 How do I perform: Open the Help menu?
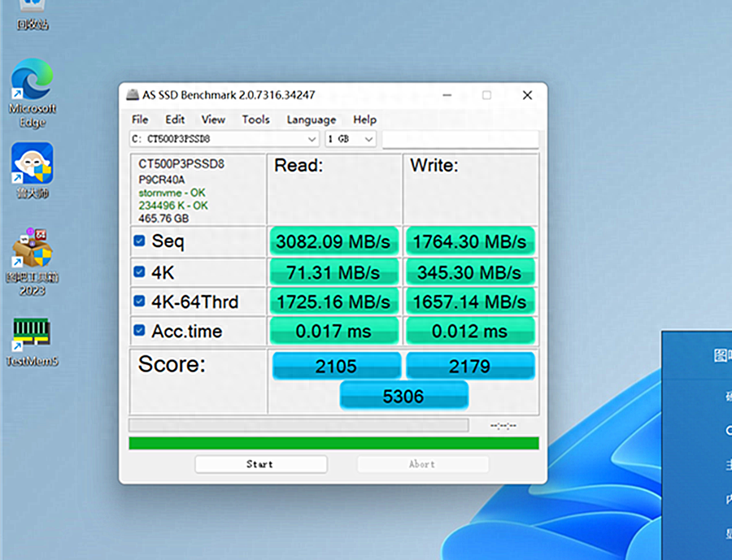coord(364,119)
